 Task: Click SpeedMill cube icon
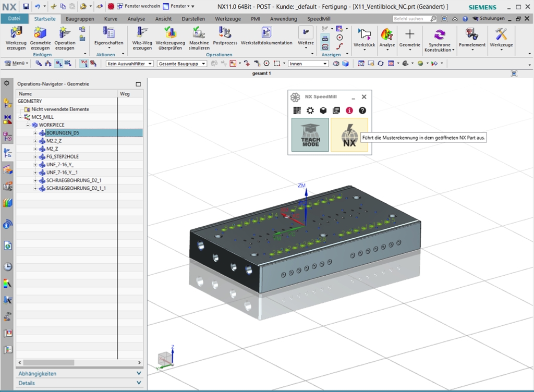point(323,111)
